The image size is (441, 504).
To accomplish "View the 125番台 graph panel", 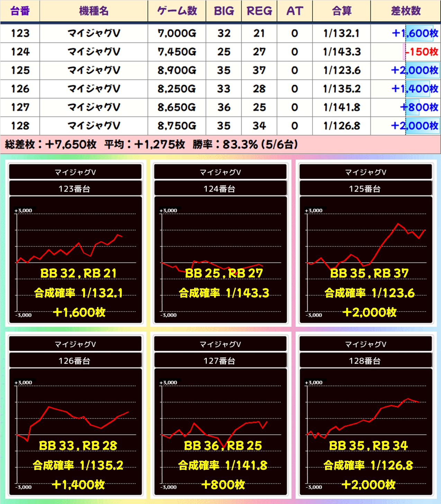I will point(366,260).
